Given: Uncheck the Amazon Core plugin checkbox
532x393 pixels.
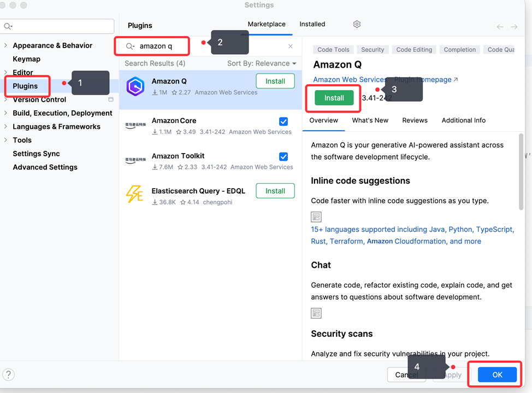Looking at the screenshot, I should pos(283,121).
